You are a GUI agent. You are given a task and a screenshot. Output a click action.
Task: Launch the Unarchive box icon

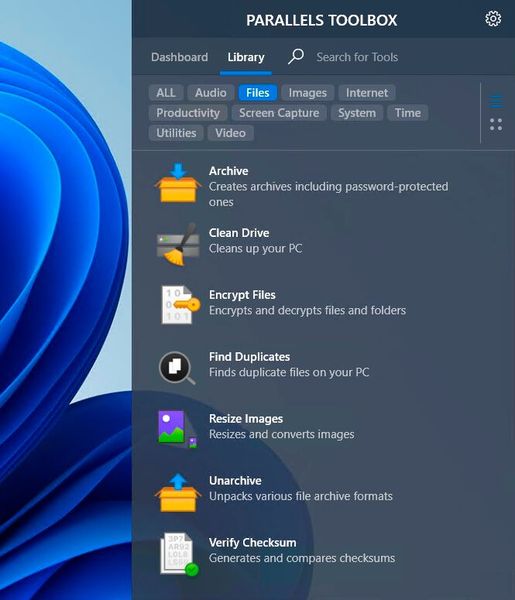pyautogui.click(x=178, y=493)
